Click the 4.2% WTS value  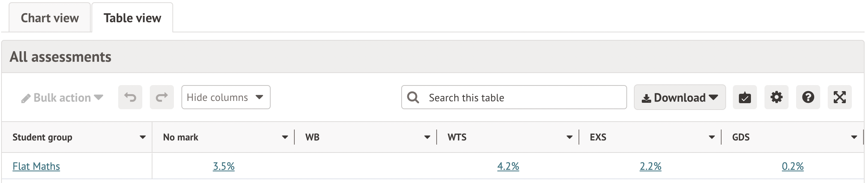[508, 166]
